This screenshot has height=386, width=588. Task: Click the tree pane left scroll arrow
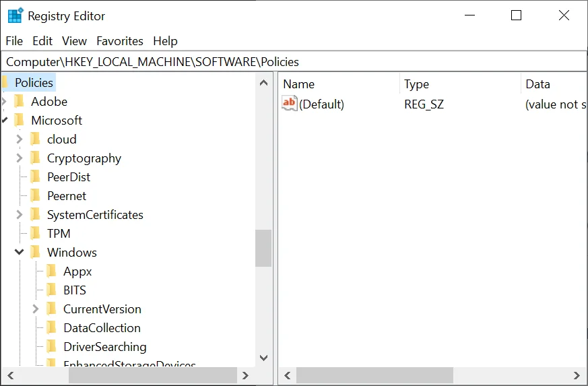[x=11, y=375]
